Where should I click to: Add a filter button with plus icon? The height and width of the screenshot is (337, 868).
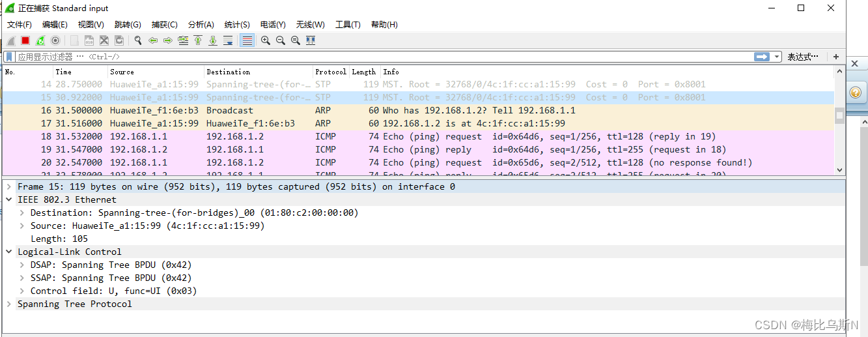click(x=836, y=57)
